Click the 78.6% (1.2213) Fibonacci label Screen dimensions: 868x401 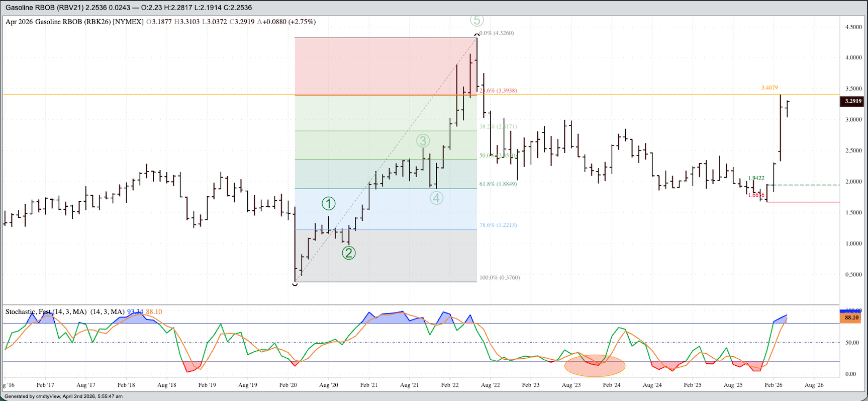pyautogui.click(x=498, y=225)
